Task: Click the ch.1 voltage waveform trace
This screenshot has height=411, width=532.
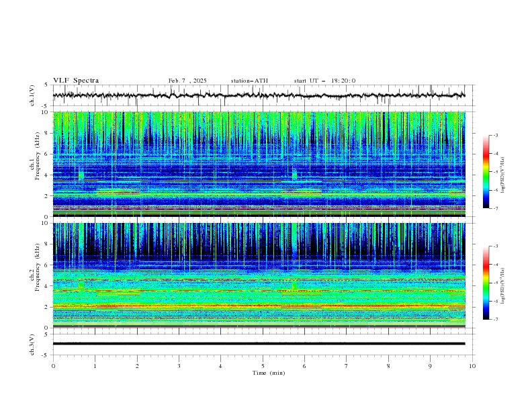Action: [x=259, y=95]
